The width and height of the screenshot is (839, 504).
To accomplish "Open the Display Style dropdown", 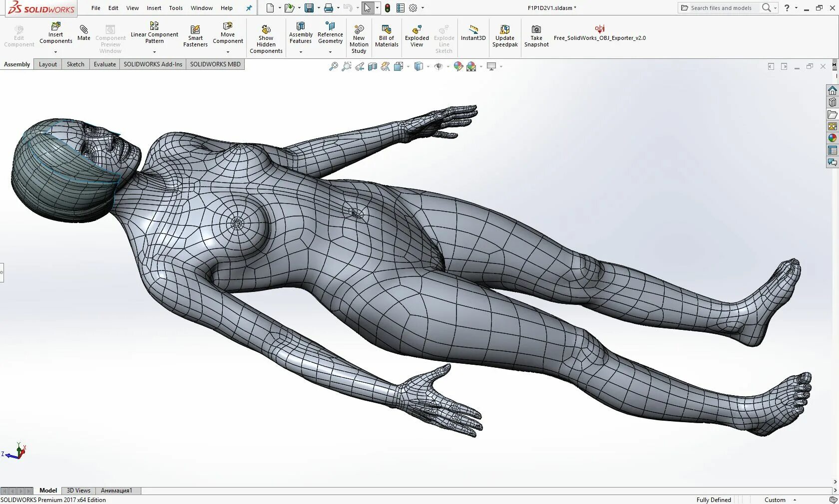I will click(x=428, y=66).
